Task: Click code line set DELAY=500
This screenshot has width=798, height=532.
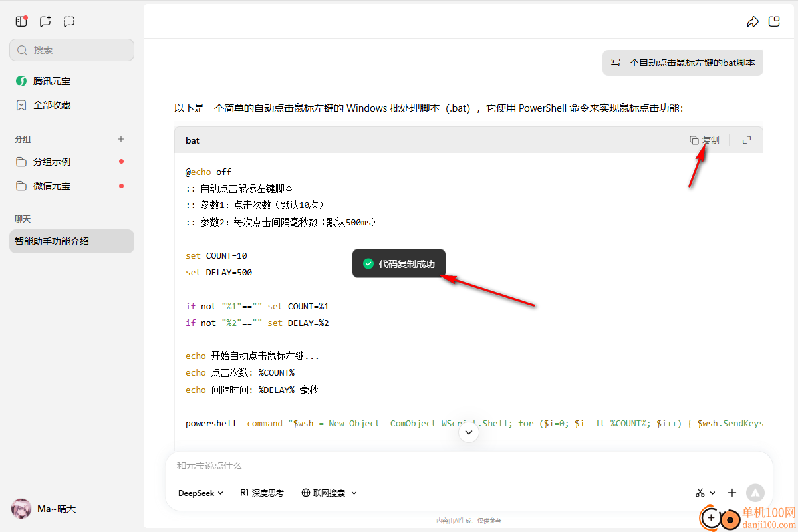Action: (x=219, y=272)
